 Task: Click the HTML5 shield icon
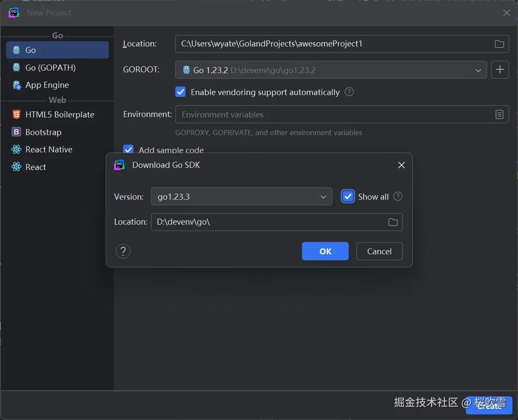point(16,114)
